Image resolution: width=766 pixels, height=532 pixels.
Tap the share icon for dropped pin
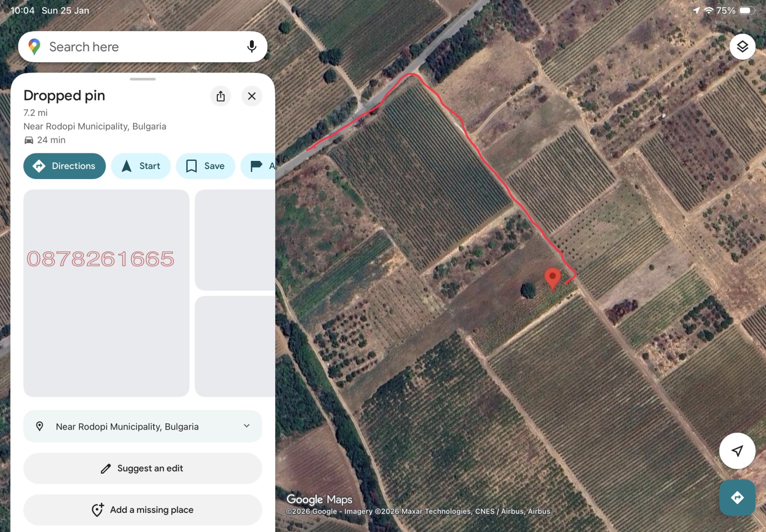[x=221, y=96]
